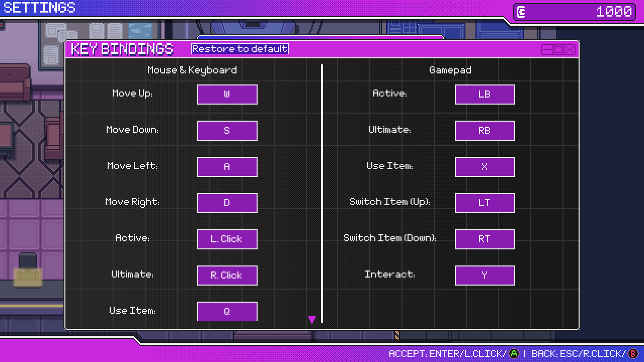Click the purple scroll-down arrow indicator
This screenshot has width=644, height=362.
(x=311, y=320)
